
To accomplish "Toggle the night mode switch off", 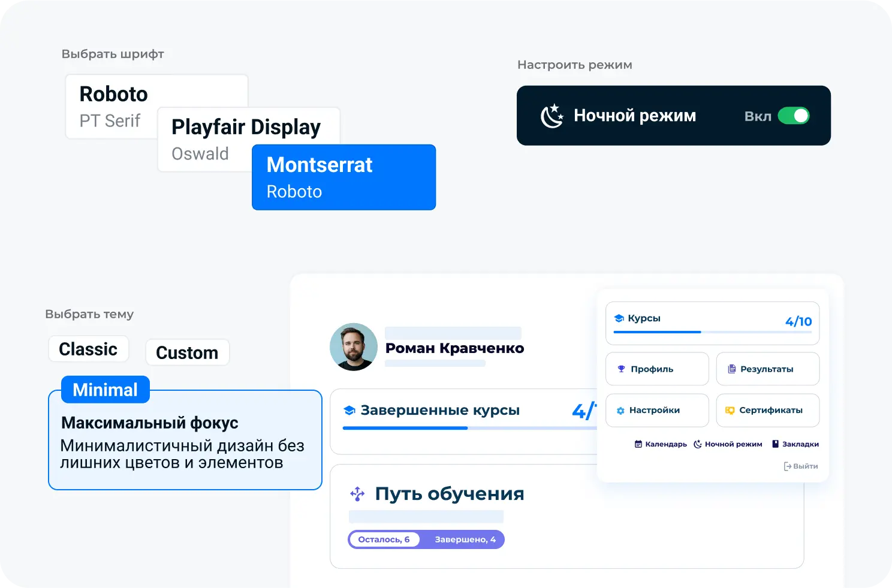I will [x=793, y=116].
